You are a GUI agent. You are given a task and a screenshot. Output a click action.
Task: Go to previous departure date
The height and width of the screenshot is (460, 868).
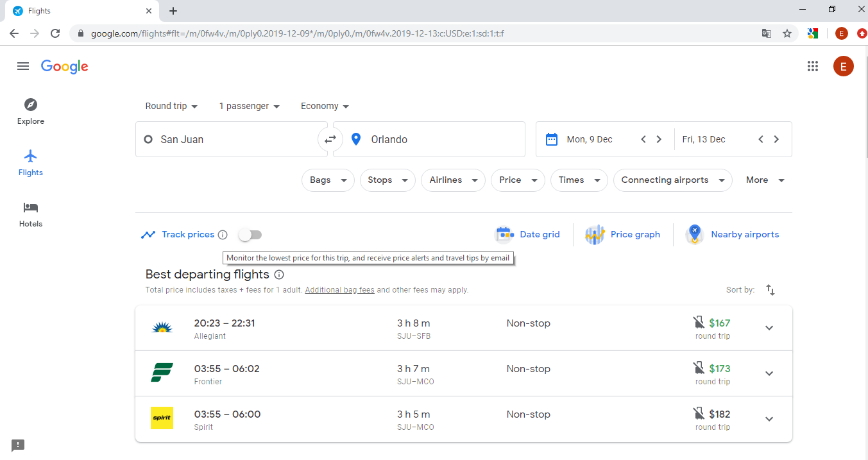coord(643,139)
